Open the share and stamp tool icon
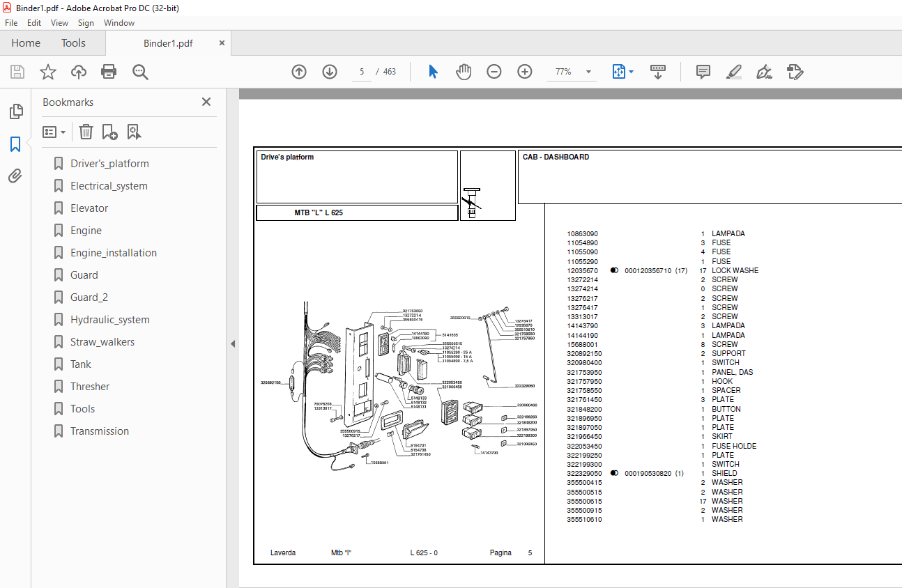Image resolution: width=902 pixels, height=588 pixels. (x=795, y=72)
